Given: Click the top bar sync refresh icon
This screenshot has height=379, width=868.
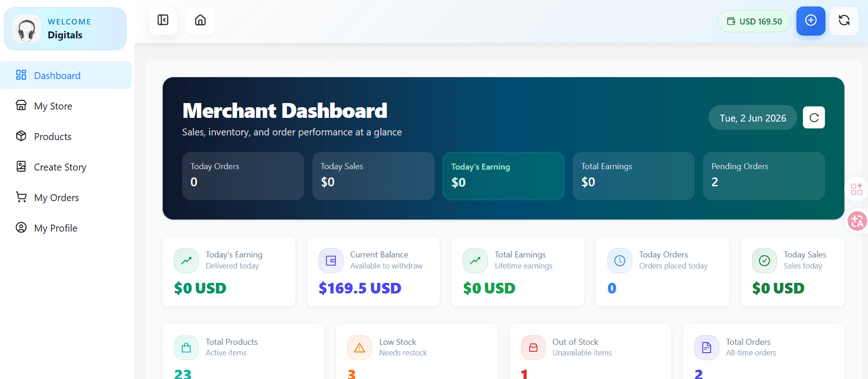Looking at the screenshot, I should click(844, 21).
